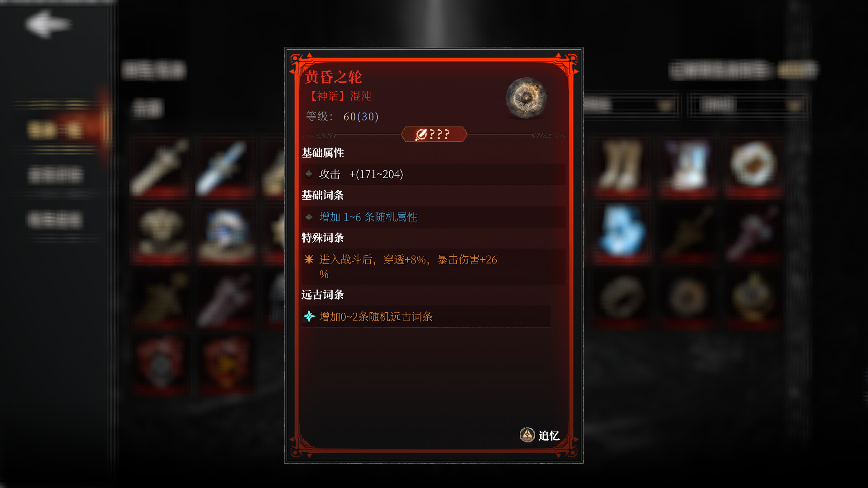Click the ??? hidden info badge
This screenshot has width=868, height=488.
[434, 134]
